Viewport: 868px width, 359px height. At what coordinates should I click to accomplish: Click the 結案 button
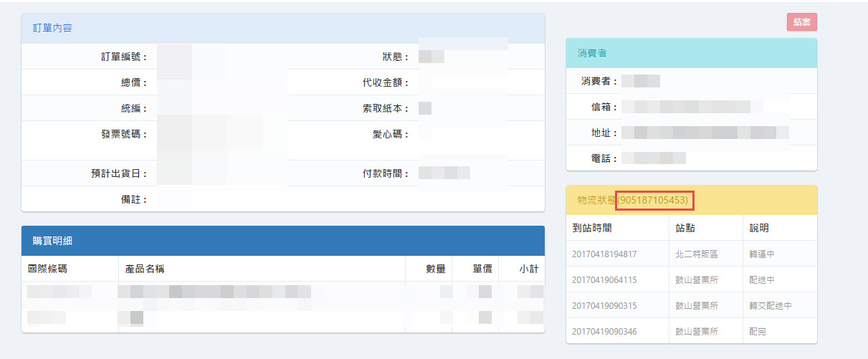(x=801, y=22)
